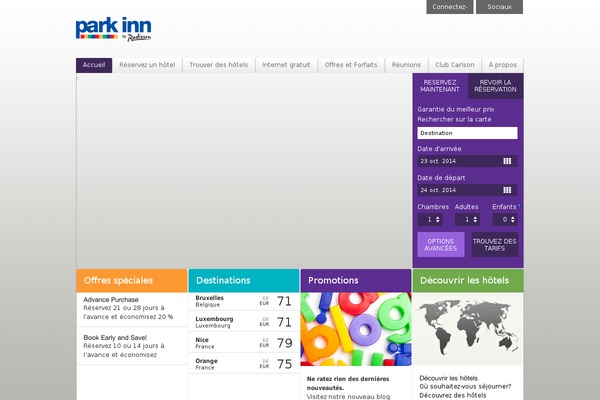Image resolution: width=600 pixels, height=400 pixels.
Task: Click the world map image
Action: coord(468,329)
